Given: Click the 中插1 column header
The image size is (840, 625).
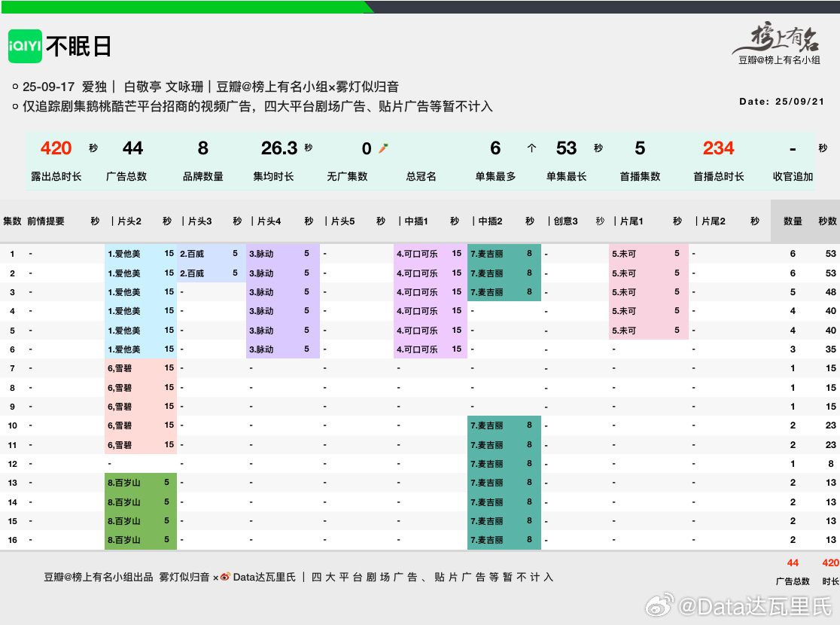Looking at the screenshot, I should (416, 221).
